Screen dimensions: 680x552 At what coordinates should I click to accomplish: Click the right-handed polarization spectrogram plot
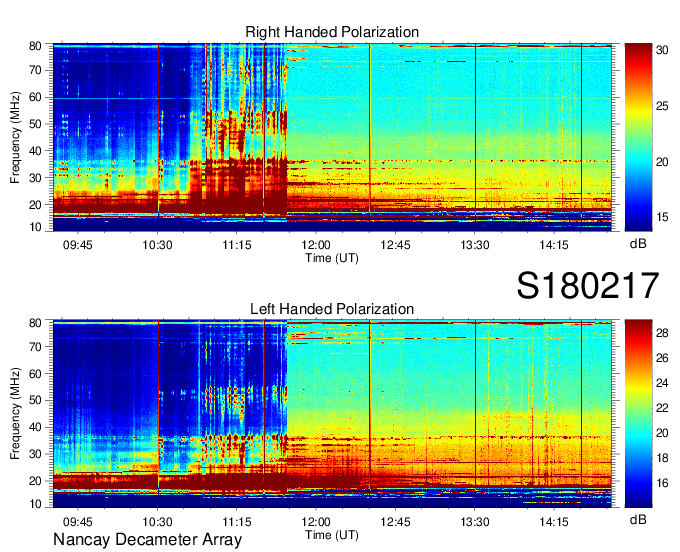pos(332,137)
